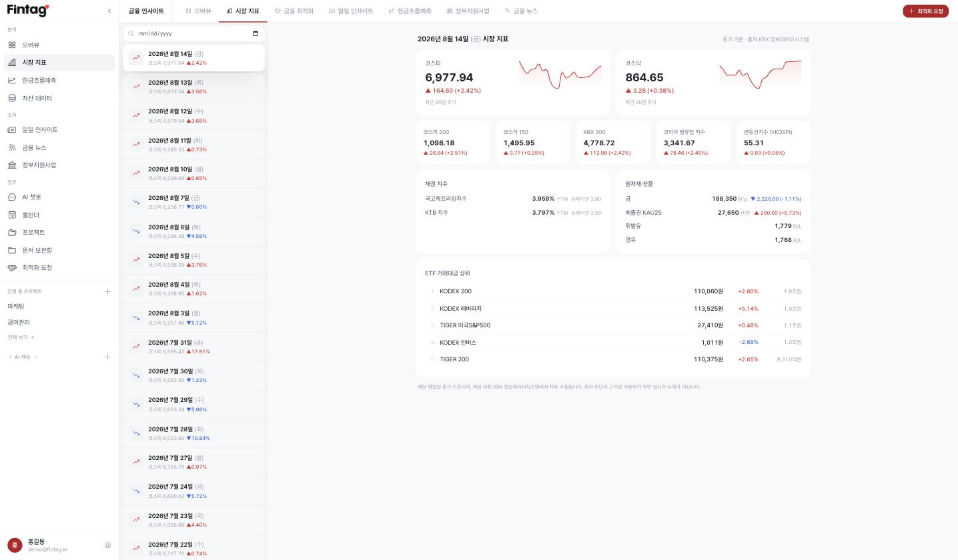958x560 pixels.
Task: Click the red 최적화 요청 button
Action: (925, 11)
